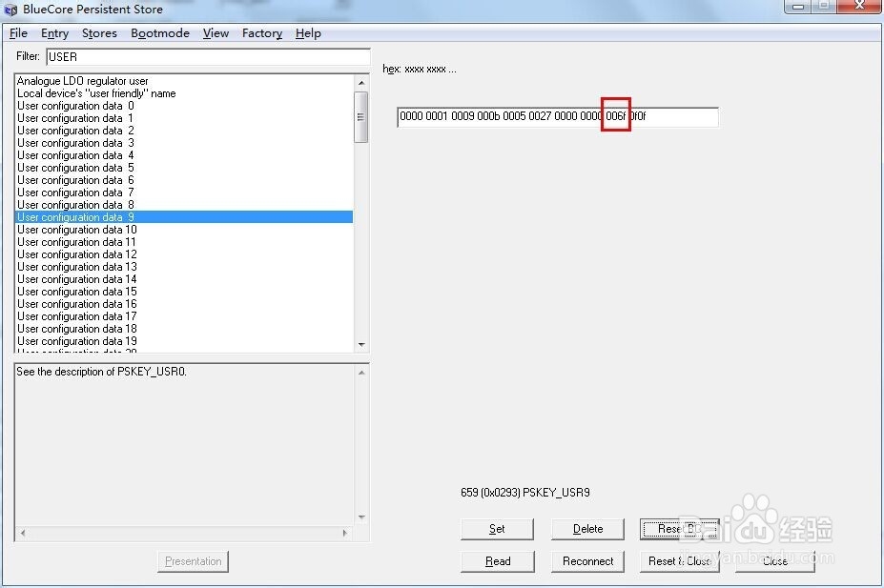Click description pane scroll up arrow
884x588 pixels.
pos(361,373)
